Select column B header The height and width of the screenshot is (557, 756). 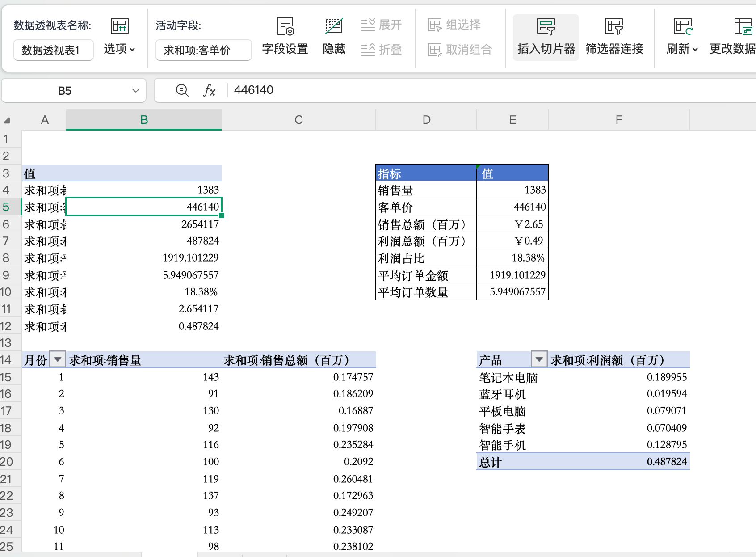click(144, 120)
